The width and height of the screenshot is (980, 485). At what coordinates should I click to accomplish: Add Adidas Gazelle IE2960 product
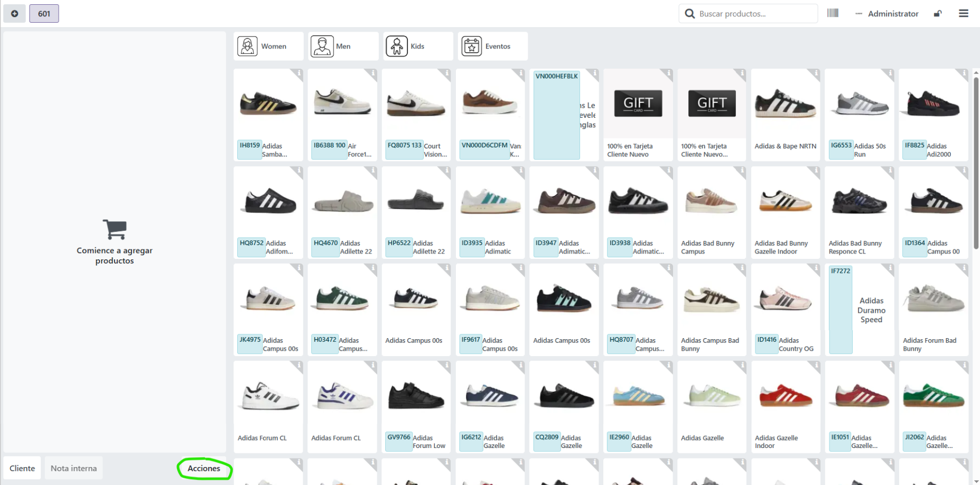pos(638,407)
